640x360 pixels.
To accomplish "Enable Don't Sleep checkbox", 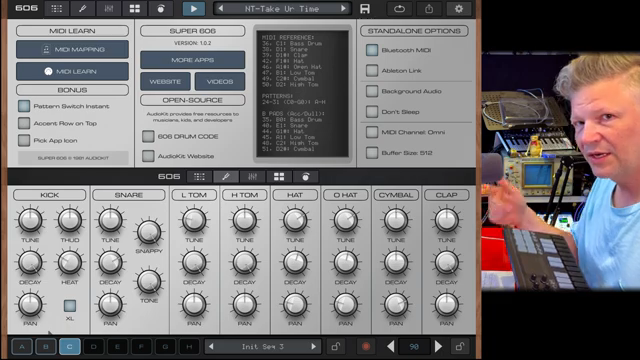I will [x=372, y=111].
